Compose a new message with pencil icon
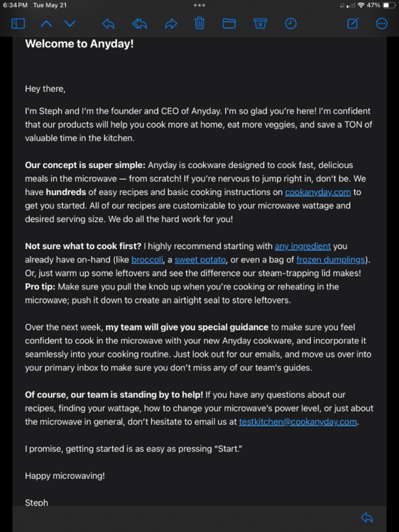This screenshot has height=532, width=399. point(352,23)
